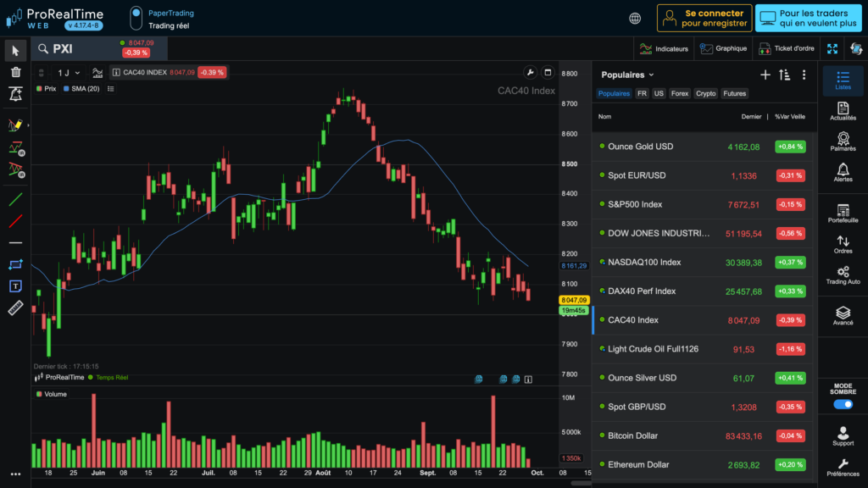Open Ordres panel
The height and width of the screenshot is (488, 868).
(843, 244)
